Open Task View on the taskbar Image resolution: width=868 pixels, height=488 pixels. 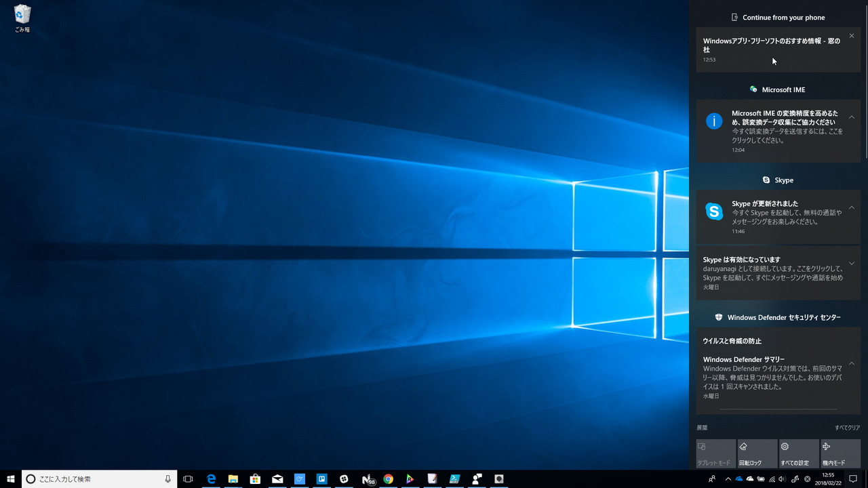(187, 479)
